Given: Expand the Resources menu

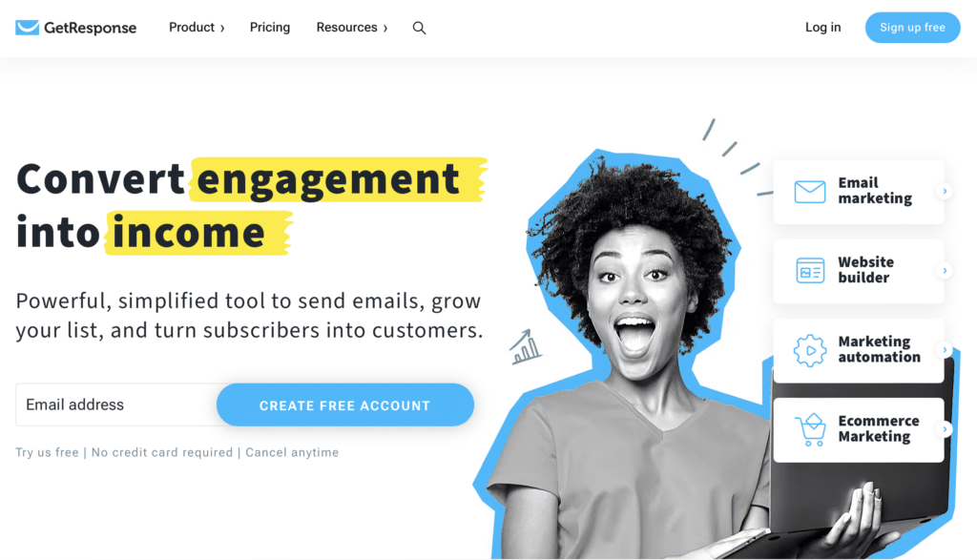Looking at the screenshot, I should pyautogui.click(x=352, y=28).
